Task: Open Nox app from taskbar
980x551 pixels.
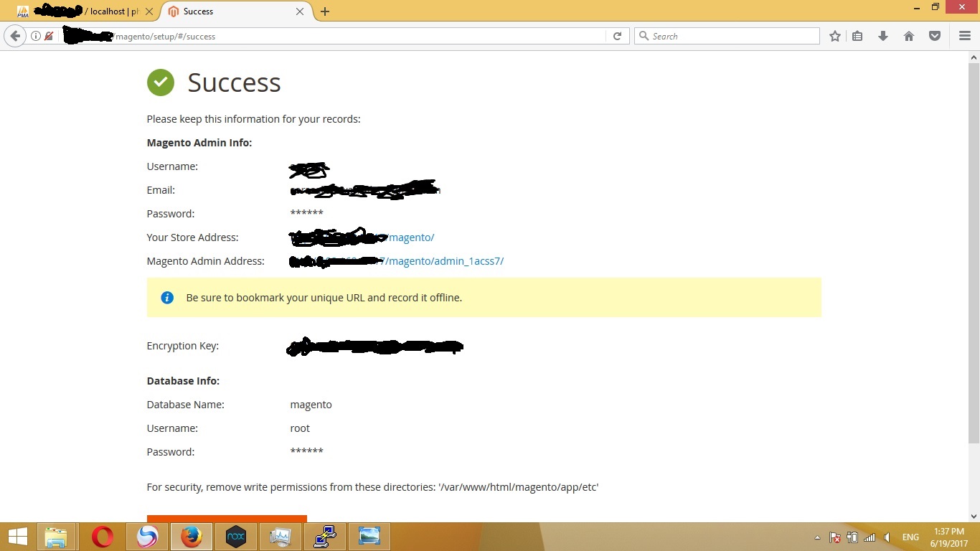Action: tap(236, 537)
